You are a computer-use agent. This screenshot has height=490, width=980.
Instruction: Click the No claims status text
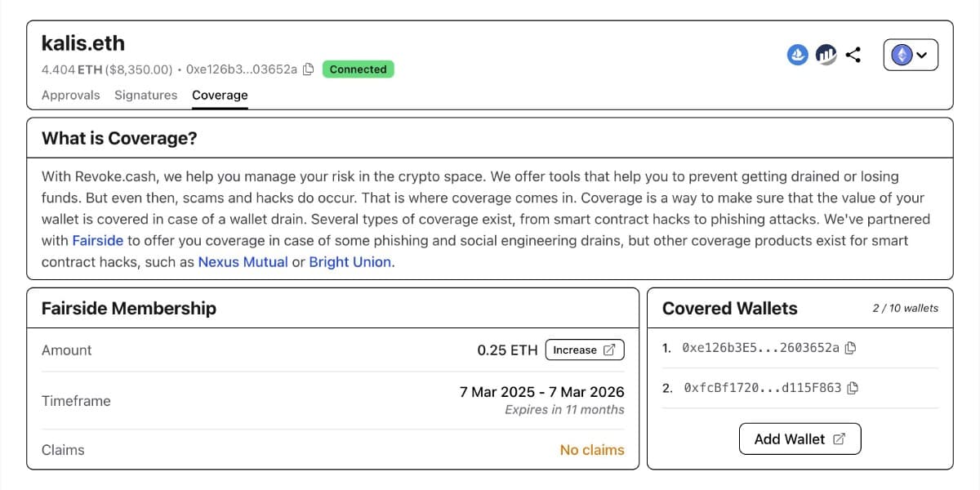(x=591, y=450)
